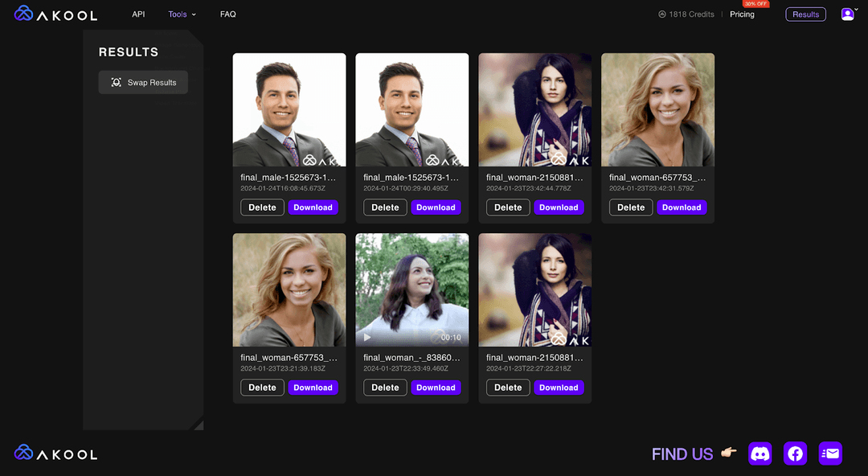The height and width of the screenshot is (476, 868).
Task: Click the AKOOL logo in header
Action: click(55, 14)
